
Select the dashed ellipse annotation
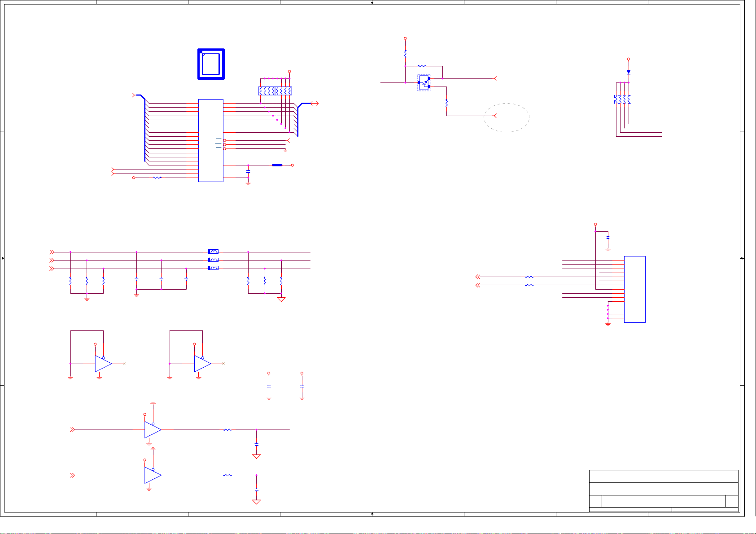click(507, 117)
